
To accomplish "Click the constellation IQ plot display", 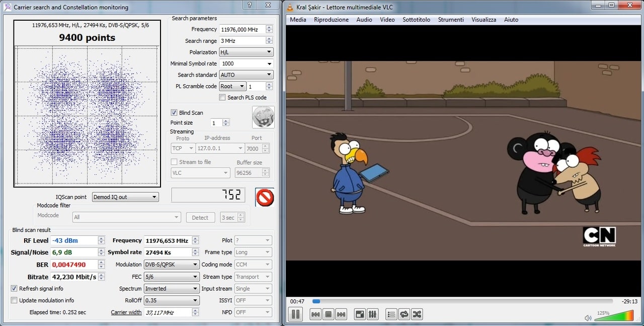I will (87, 116).
